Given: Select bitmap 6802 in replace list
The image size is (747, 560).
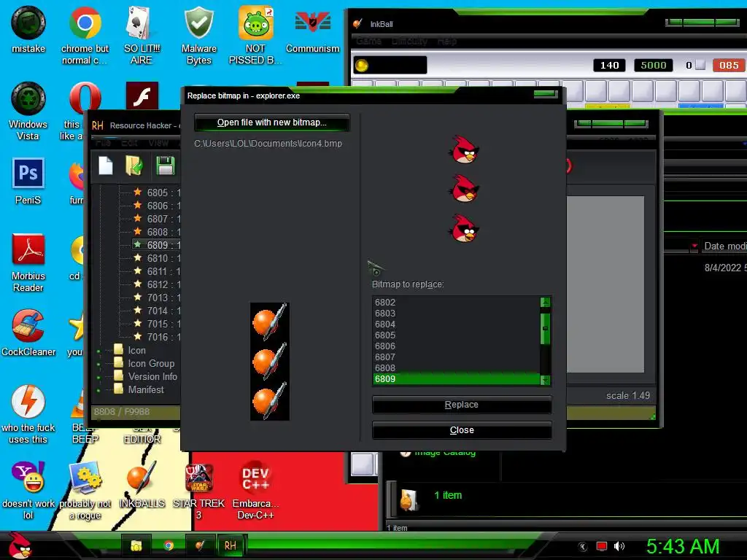Looking at the screenshot, I should point(457,303).
